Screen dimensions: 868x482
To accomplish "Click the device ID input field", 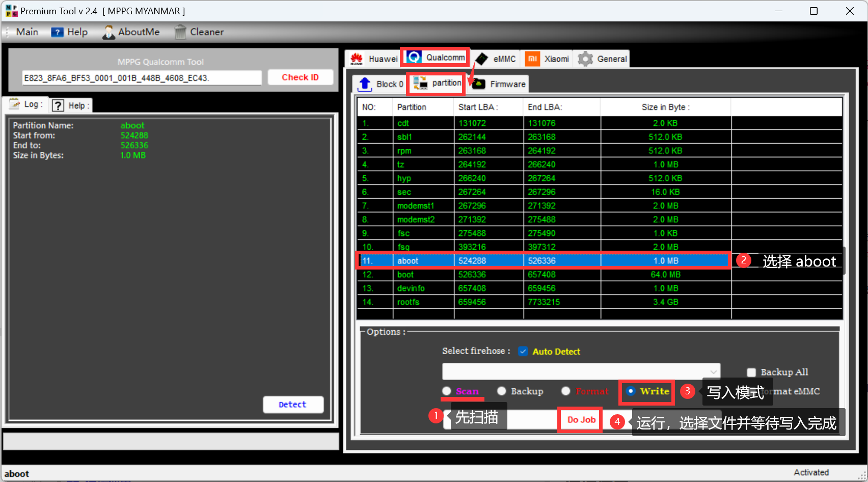I will pyautogui.click(x=142, y=78).
